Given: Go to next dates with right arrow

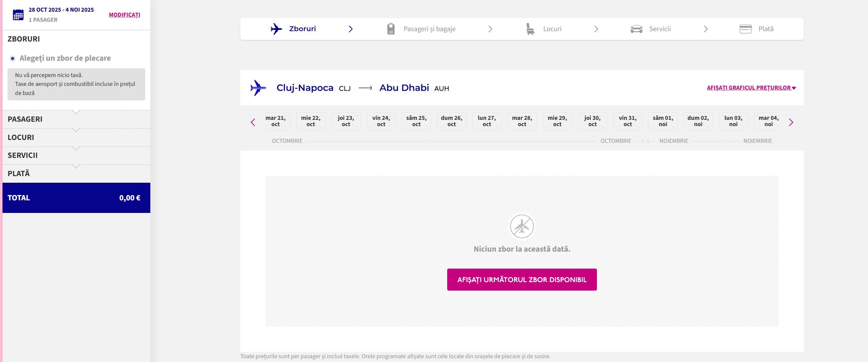Looking at the screenshot, I should [x=791, y=122].
